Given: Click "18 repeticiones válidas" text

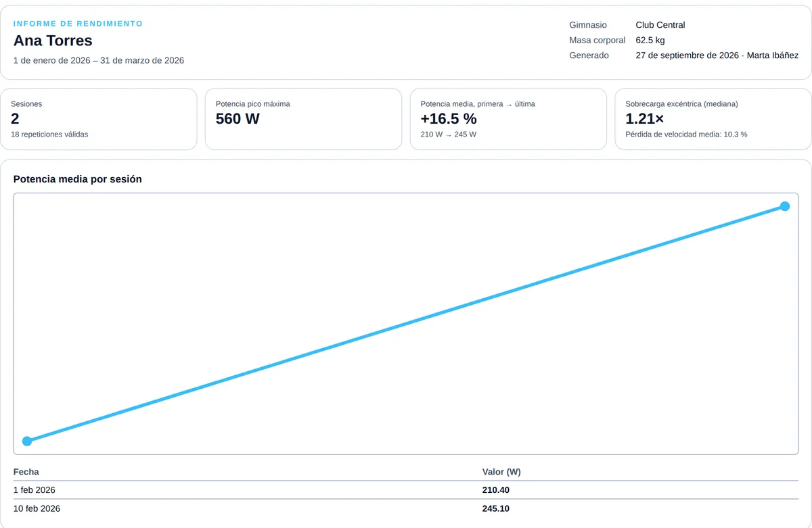Looking at the screenshot, I should click(49, 134).
